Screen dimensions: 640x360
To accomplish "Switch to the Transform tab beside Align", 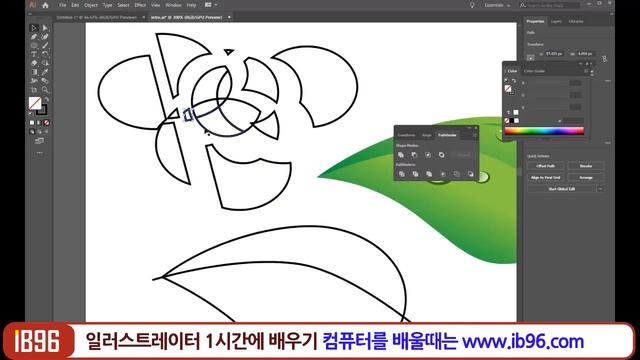I will click(x=407, y=135).
